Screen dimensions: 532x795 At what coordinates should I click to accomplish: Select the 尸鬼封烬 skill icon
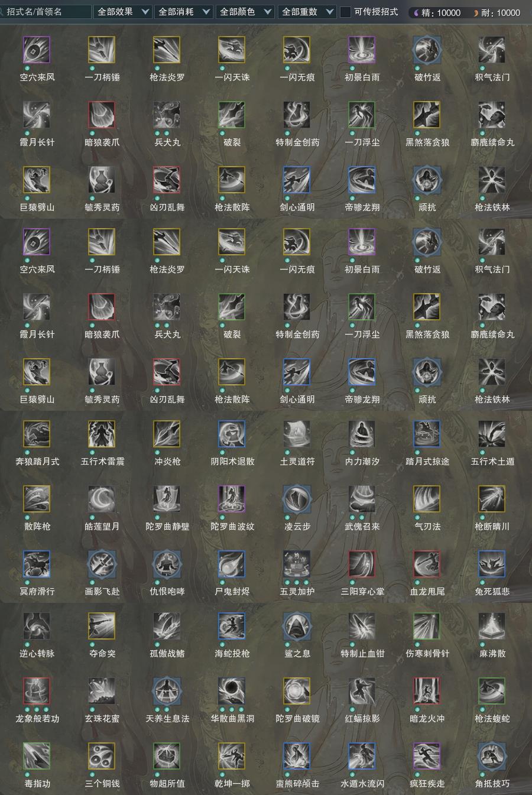(232, 564)
